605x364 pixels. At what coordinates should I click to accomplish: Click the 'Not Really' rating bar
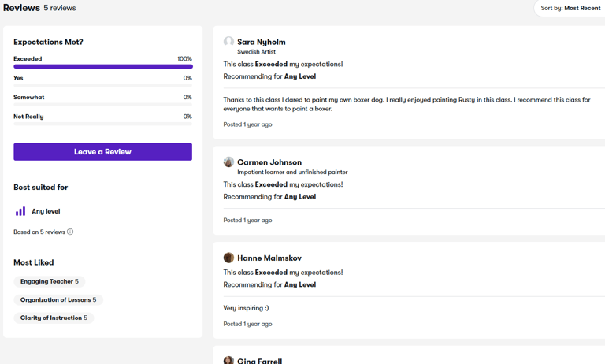[102, 124]
